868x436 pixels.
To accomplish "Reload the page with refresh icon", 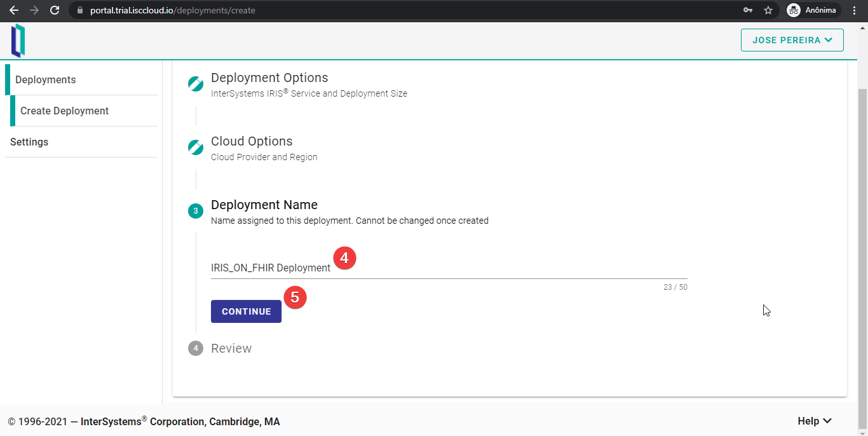I will (x=55, y=10).
